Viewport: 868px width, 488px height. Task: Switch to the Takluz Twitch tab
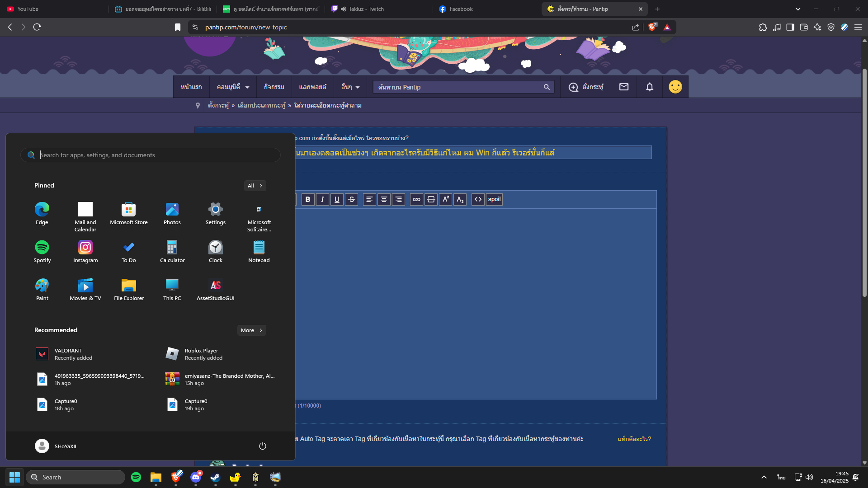pos(379,9)
